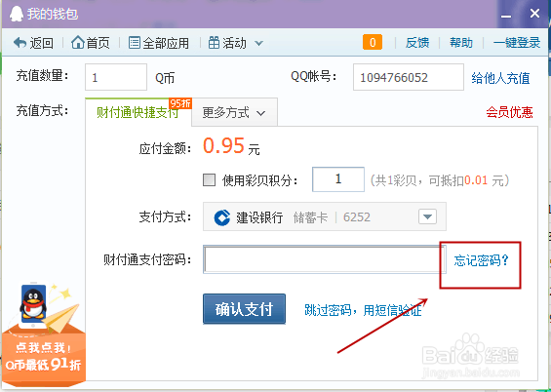This screenshot has height=392, width=551.
Task: Click the 确认支付 button
Action: 244,309
